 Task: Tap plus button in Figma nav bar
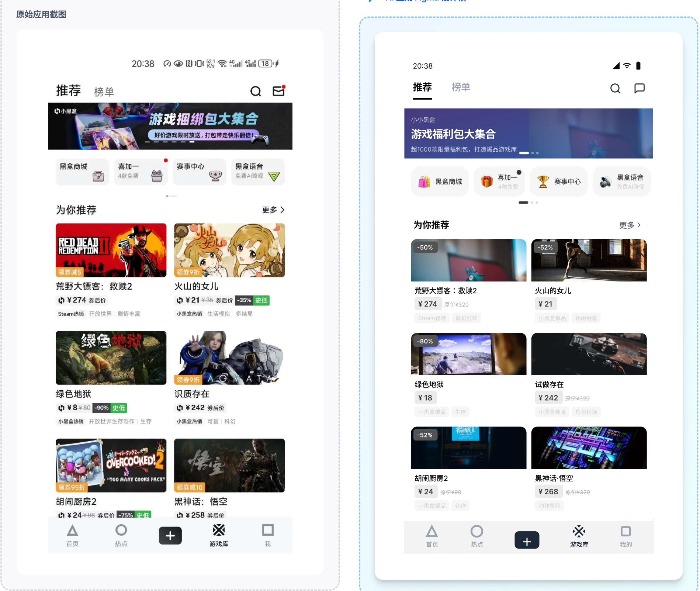527,540
